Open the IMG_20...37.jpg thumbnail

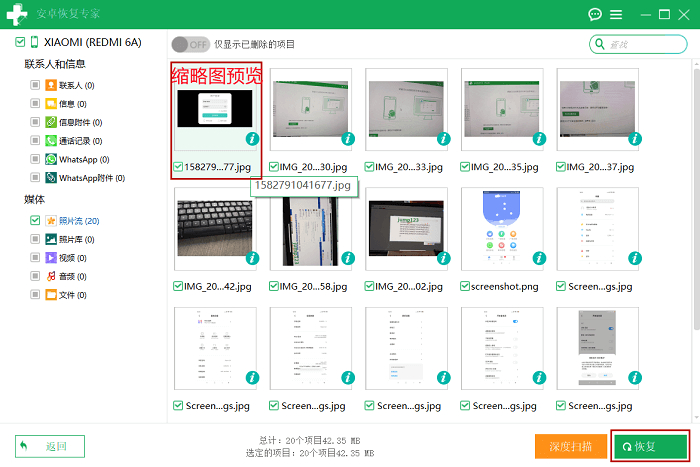click(x=597, y=109)
